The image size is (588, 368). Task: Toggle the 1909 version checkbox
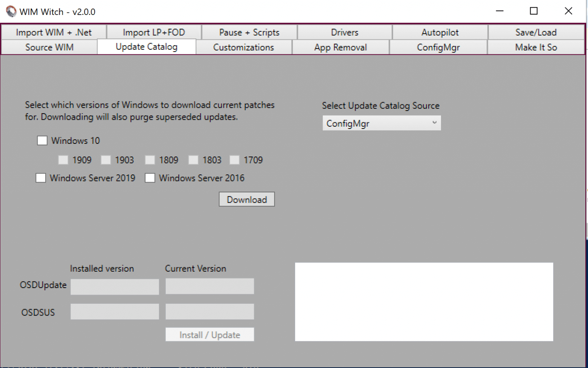tap(63, 160)
